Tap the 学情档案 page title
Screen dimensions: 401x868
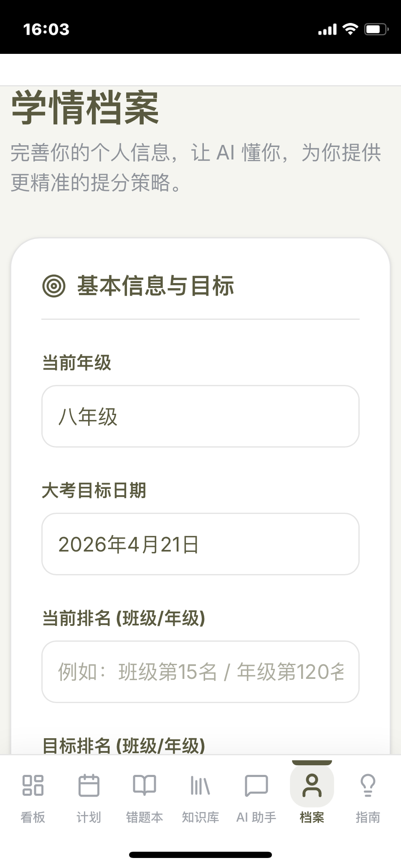(85, 108)
